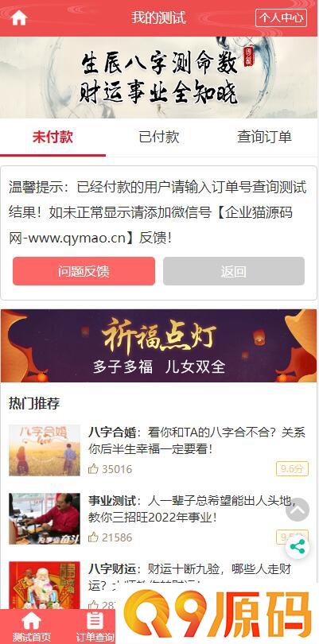The width and height of the screenshot is (319, 644).
Task: Open the 查询订单 tab
Action: coord(264,138)
